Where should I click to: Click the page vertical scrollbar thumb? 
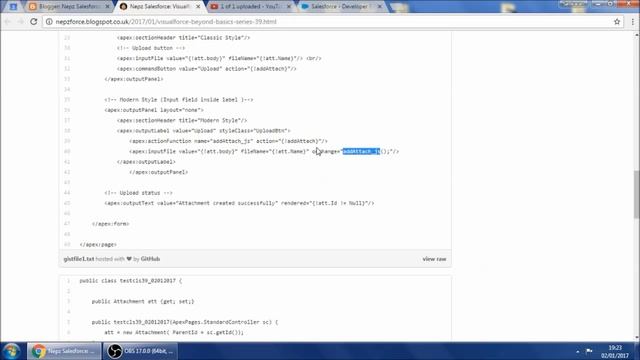click(x=636, y=195)
